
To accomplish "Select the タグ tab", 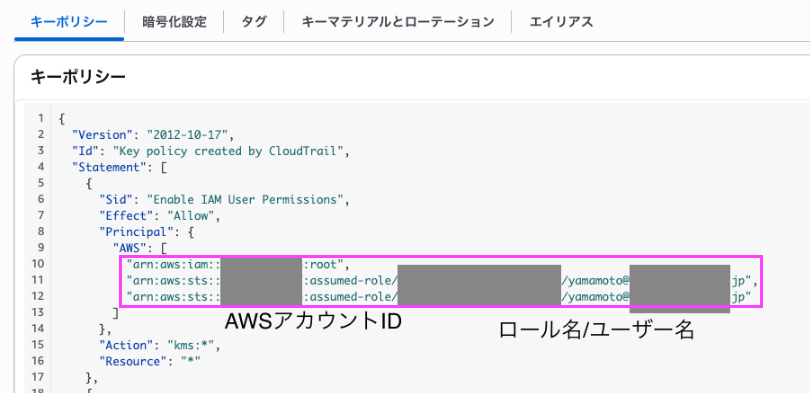I will [254, 22].
